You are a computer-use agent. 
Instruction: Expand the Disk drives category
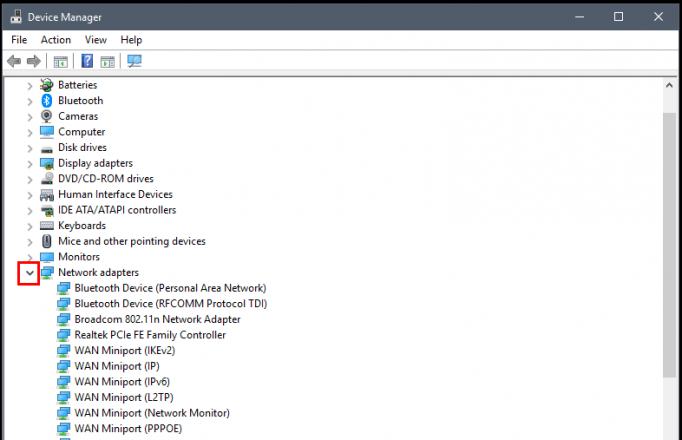tap(30, 148)
